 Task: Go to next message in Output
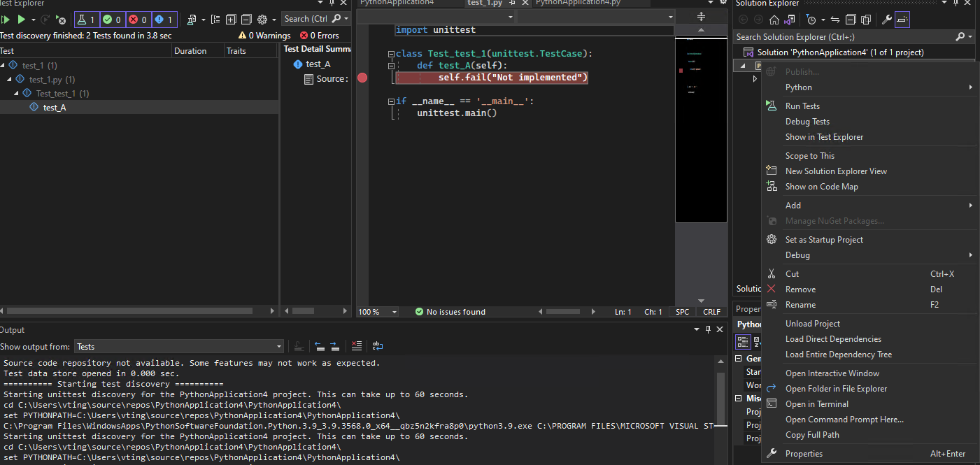[334, 346]
